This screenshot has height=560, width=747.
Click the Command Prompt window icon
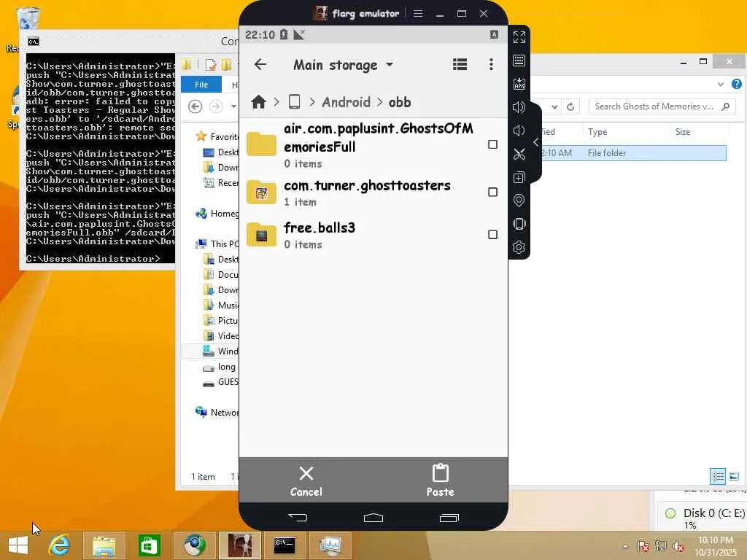pos(33,42)
